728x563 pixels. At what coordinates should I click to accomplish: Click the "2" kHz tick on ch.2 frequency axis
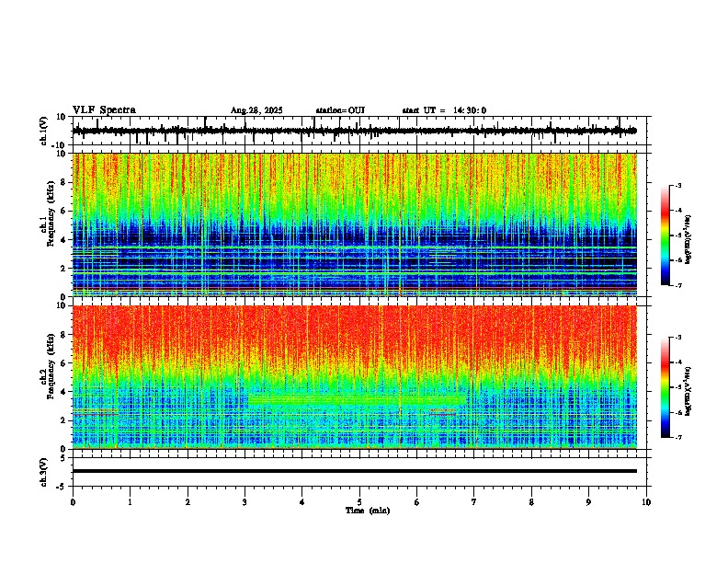[64, 420]
